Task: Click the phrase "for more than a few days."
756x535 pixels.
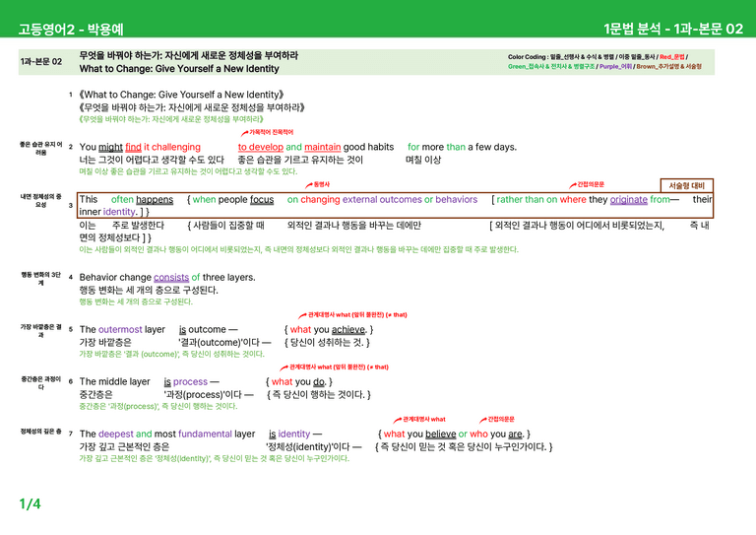Action: click(462, 147)
